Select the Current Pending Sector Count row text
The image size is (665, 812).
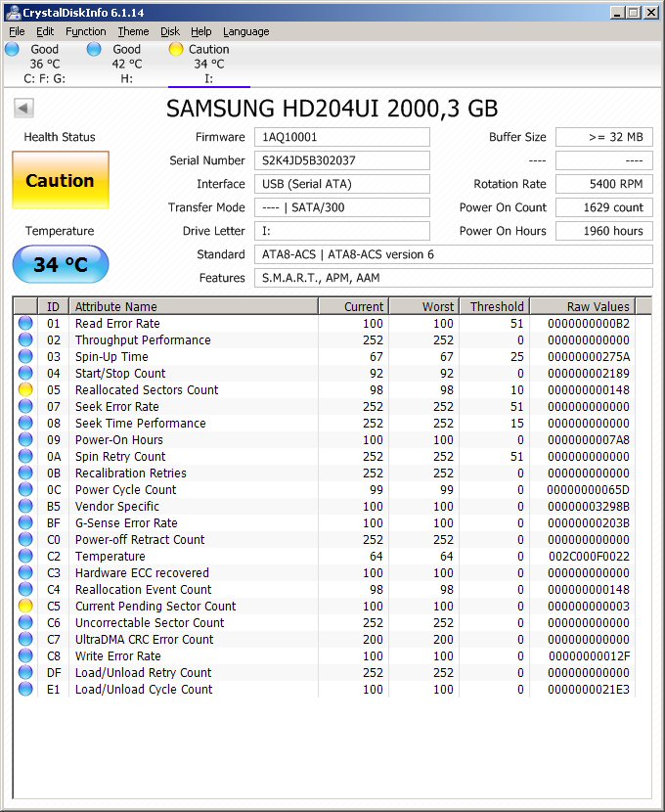click(x=155, y=606)
